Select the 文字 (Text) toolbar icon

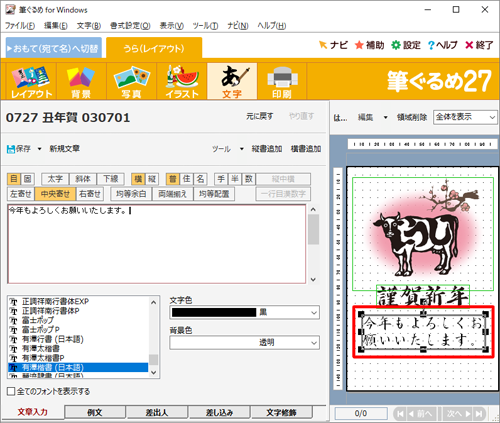pyautogui.click(x=232, y=81)
